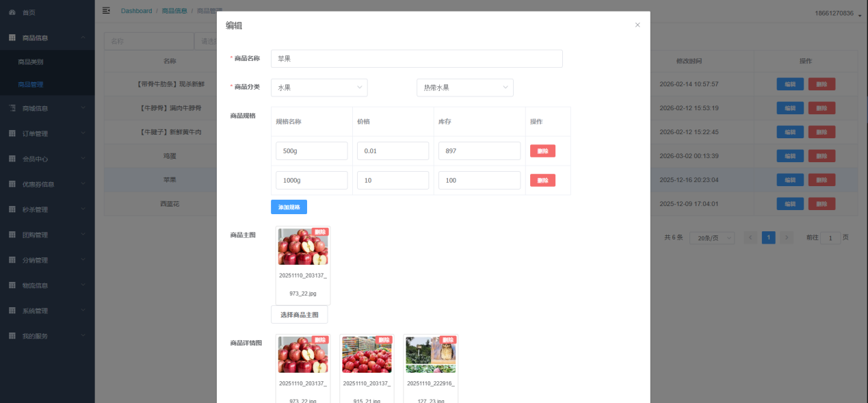Click the Dashboard breadcrumb link
Screen dimensions: 868x403
click(136, 11)
